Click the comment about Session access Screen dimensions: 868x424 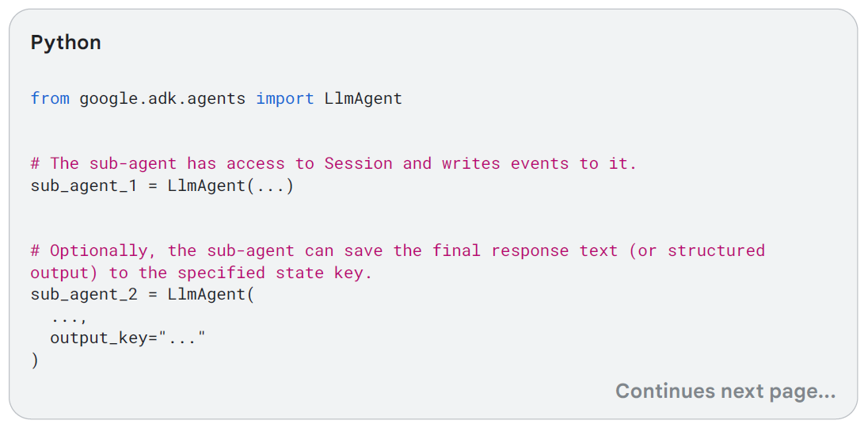point(333,164)
